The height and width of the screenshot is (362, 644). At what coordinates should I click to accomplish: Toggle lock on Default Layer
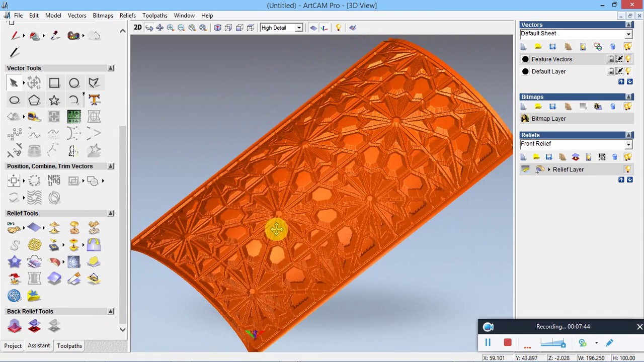point(611,71)
